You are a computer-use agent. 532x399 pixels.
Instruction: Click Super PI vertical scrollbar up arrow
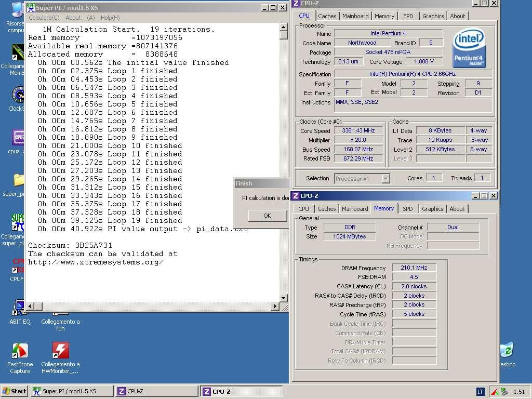pos(284,27)
